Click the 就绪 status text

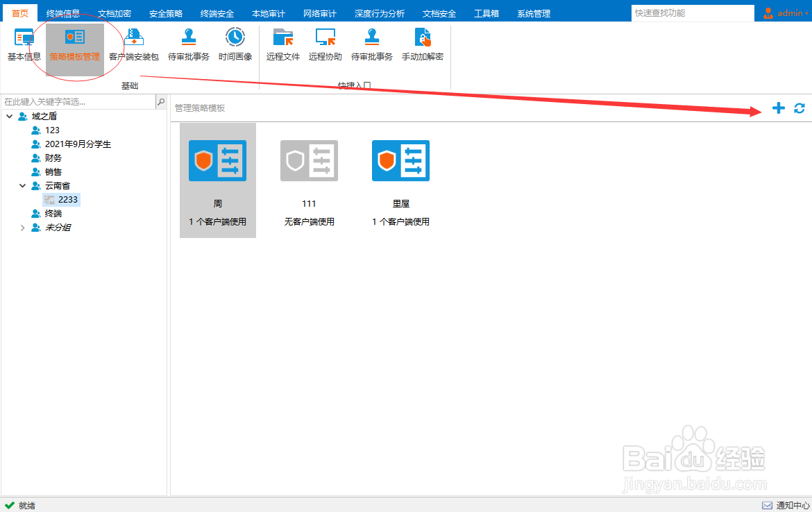pyautogui.click(x=27, y=505)
